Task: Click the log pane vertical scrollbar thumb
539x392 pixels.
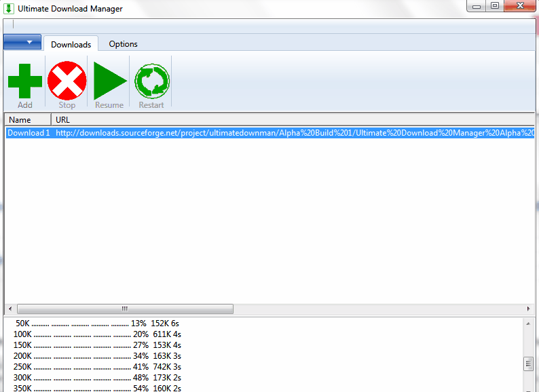Action: click(528, 364)
